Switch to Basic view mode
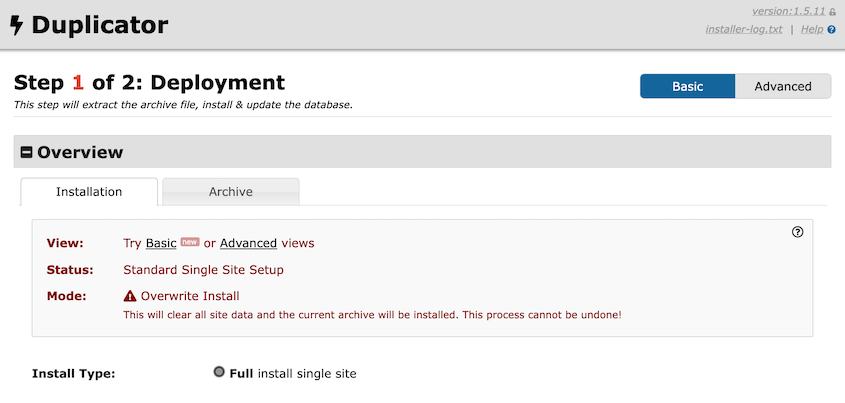 [x=688, y=86]
